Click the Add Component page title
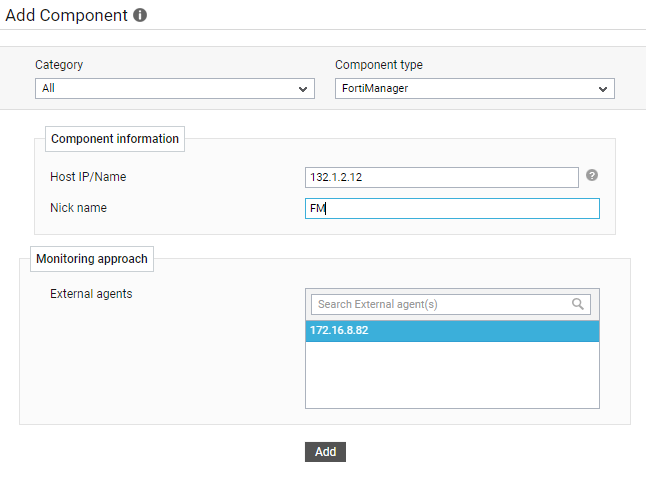The image size is (646, 478). [66, 15]
